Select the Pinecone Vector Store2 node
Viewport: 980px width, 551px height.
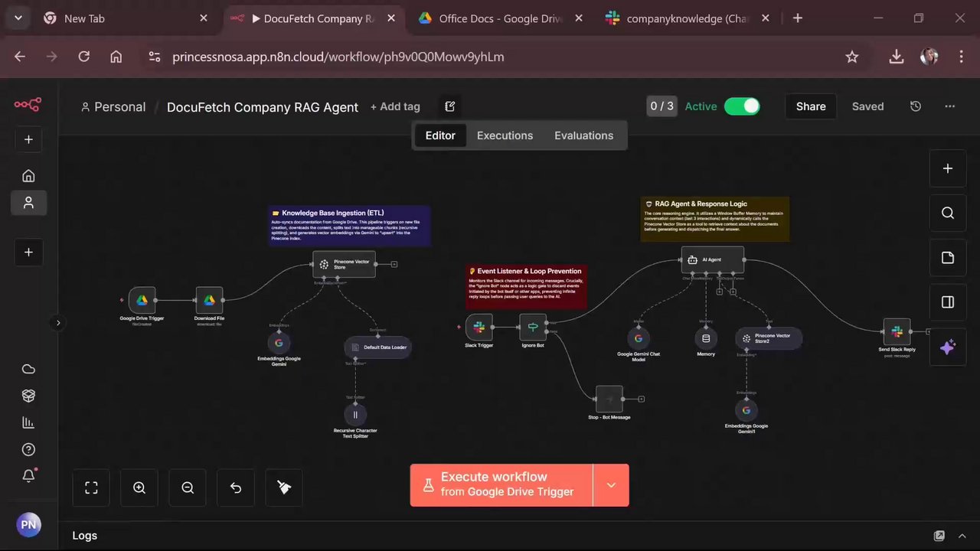769,338
